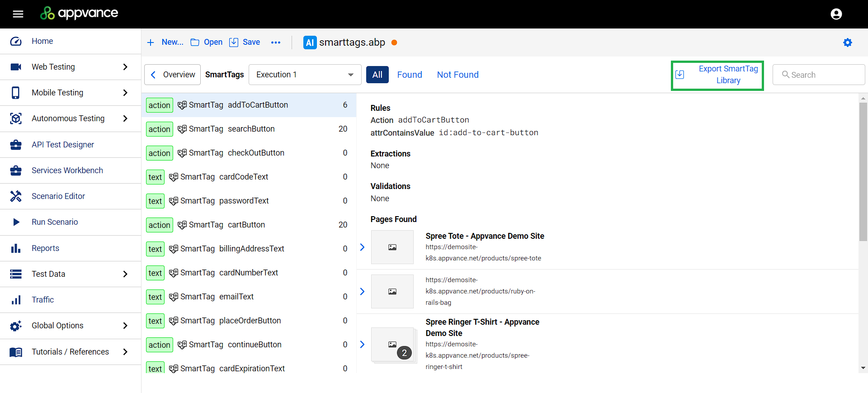The height and width of the screenshot is (393, 868).
Task: Click the Web Testing camera icon
Action: tap(16, 67)
